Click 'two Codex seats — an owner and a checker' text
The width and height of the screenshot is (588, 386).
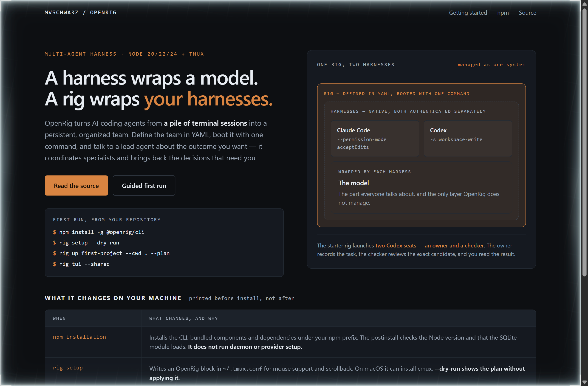[x=429, y=246]
